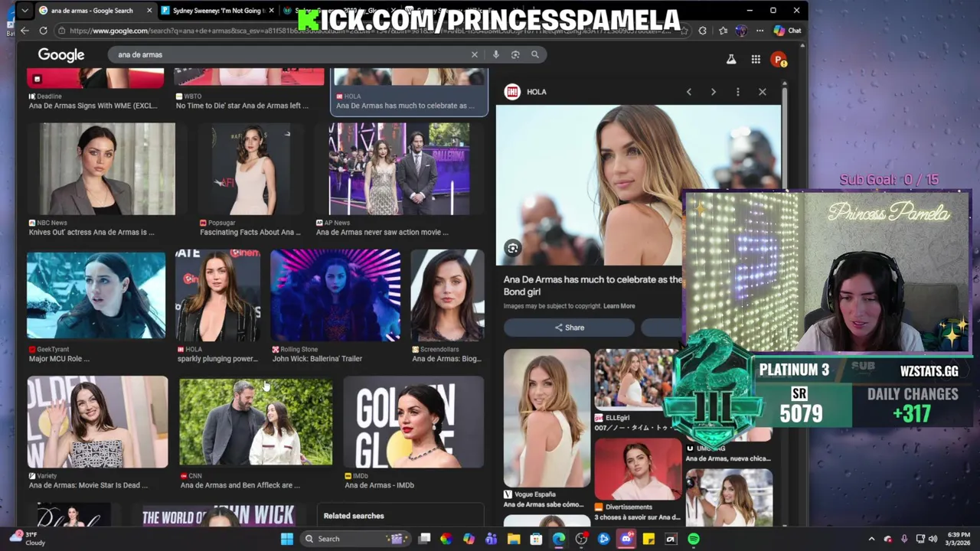Click the Google logo
This screenshot has width=980, height=551.
(x=61, y=55)
